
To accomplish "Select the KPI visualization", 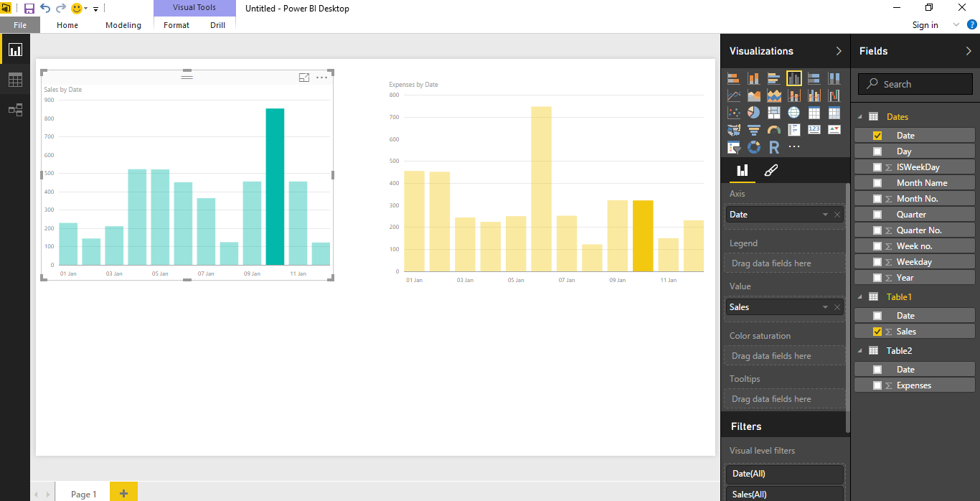I will tap(834, 130).
